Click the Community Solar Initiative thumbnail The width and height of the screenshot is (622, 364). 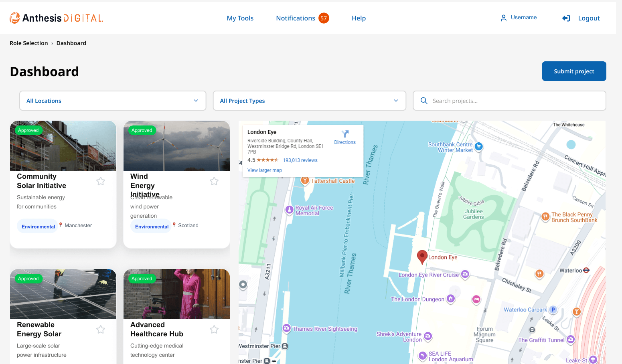63,146
